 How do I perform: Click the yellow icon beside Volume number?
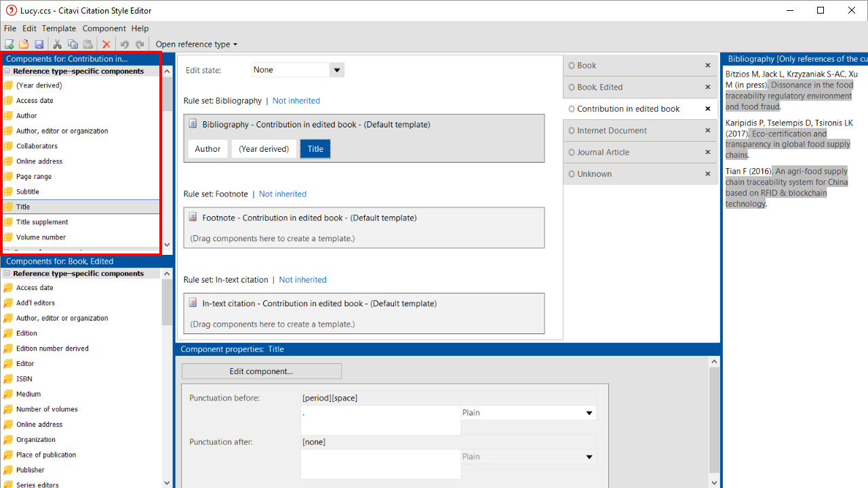click(8, 237)
